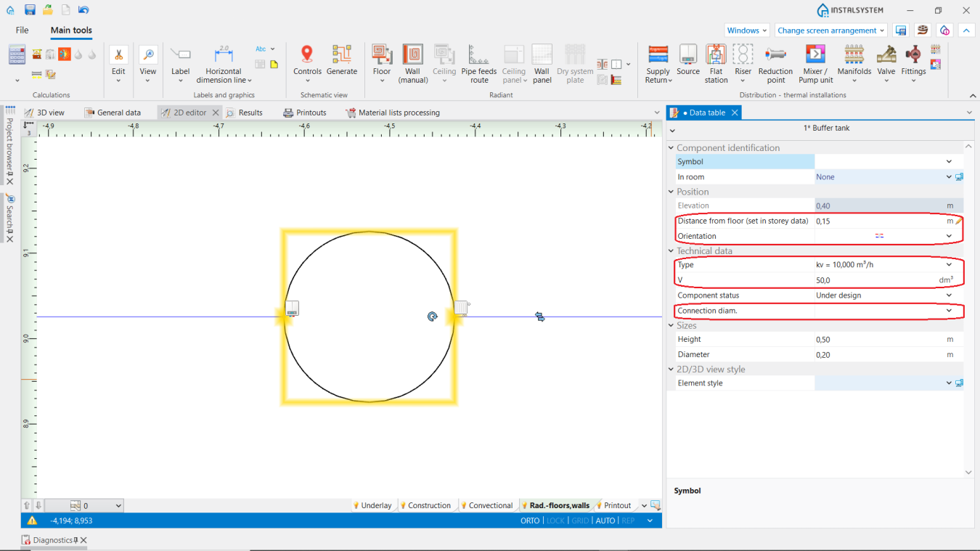Collapse the Position section

pos(671,192)
